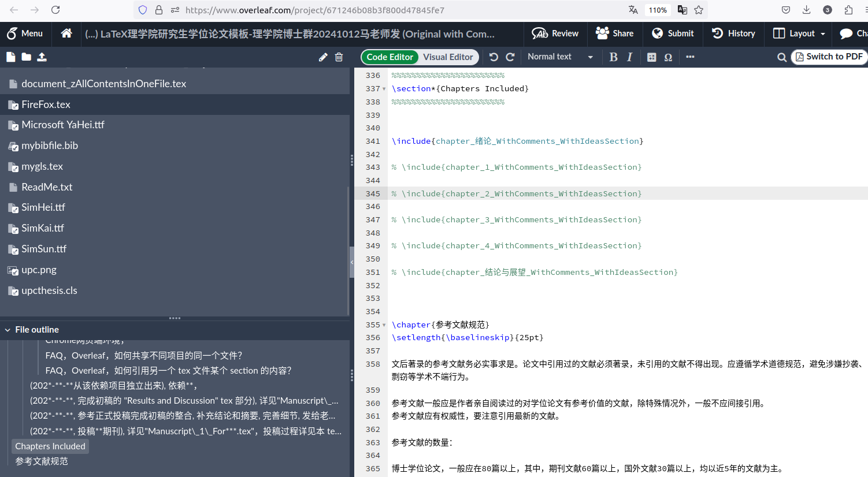Toggle italic formatting
Viewport: 868px width, 477px height.
(x=630, y=57)
